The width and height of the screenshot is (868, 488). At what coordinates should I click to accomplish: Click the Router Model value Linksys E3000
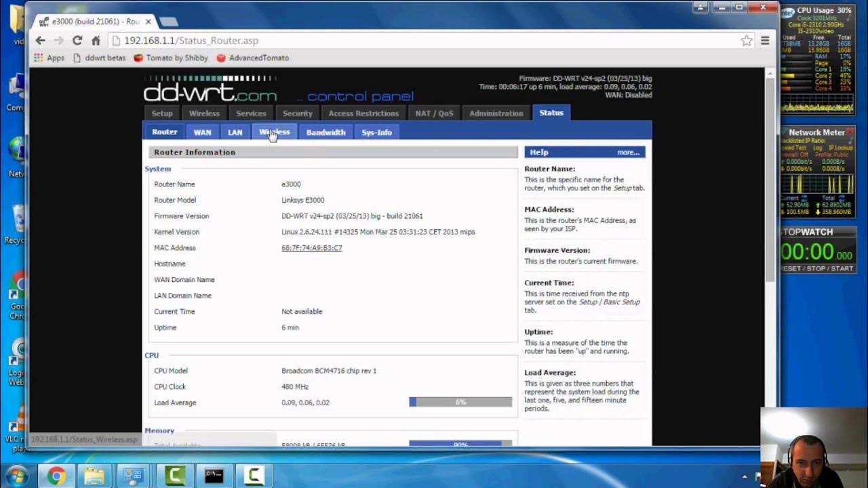(303, 200)
